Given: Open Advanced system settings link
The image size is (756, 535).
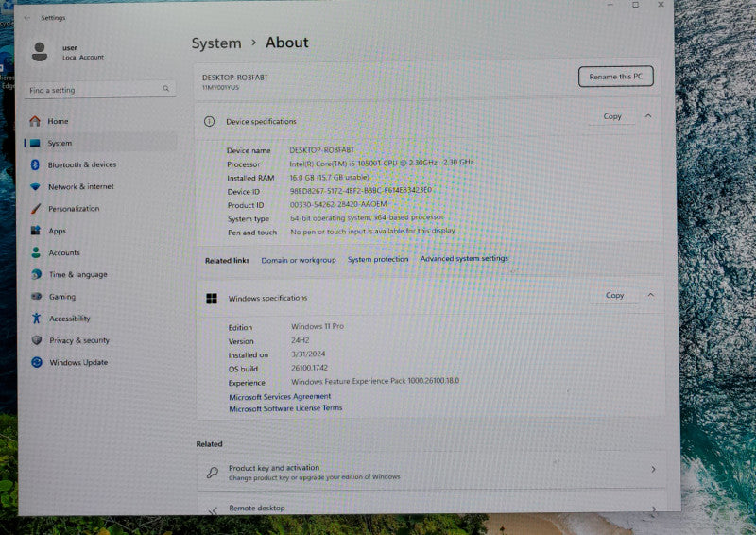Looking at the screenshot, I should pos(464,259).
